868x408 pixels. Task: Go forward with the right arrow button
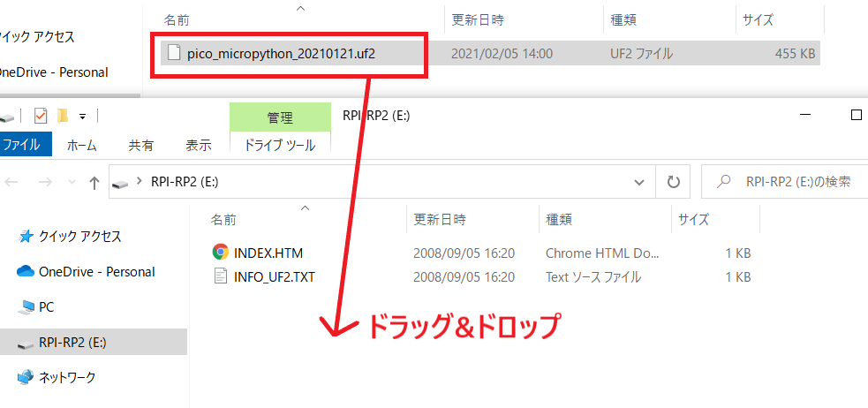(x=46, y=183)
